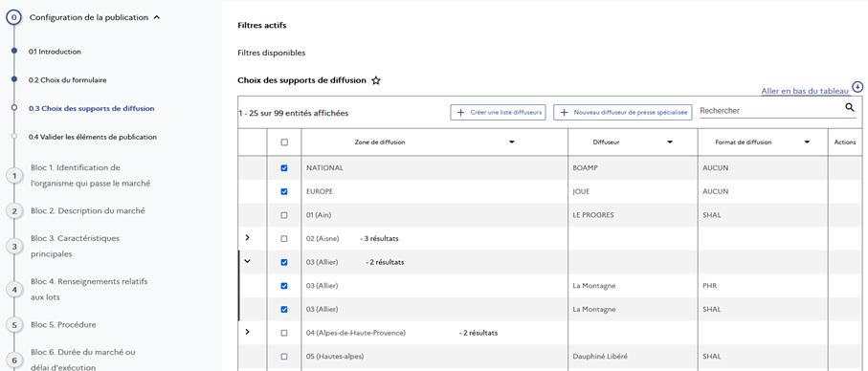
Task: Click the star icon beside Choix des supports de diffusion
Action: click(376, 80)
